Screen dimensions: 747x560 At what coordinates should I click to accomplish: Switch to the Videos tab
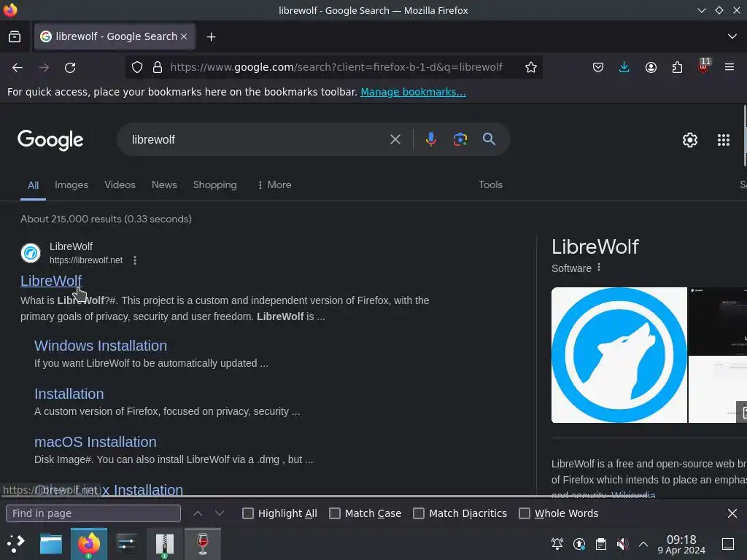pyautogui.click(x=120, y=184)
